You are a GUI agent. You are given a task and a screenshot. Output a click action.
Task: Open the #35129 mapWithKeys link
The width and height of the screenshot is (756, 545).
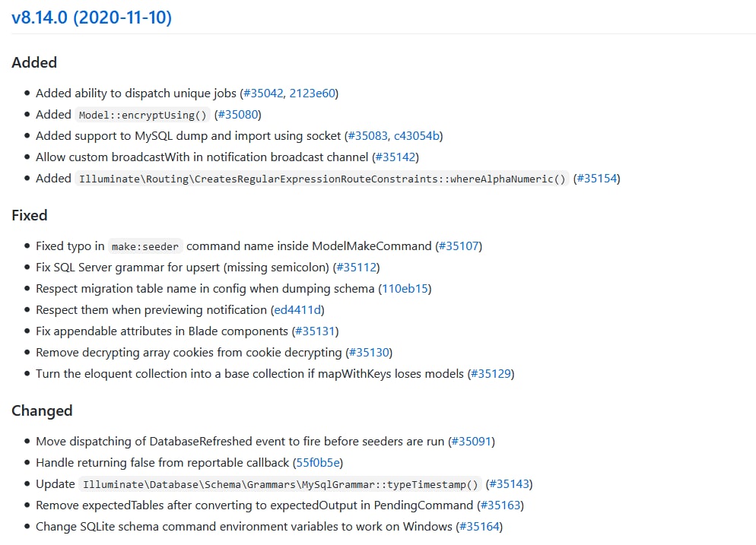(491, 374)
